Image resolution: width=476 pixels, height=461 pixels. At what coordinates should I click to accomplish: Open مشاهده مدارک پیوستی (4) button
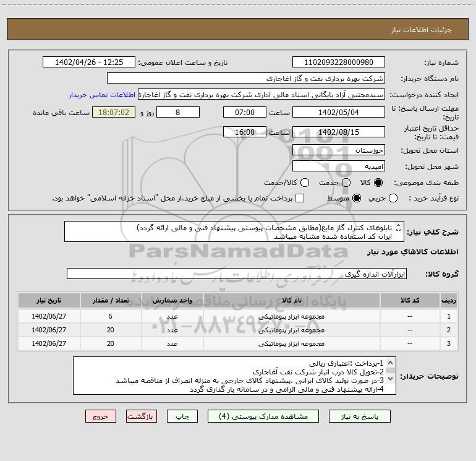click(263, 416)
